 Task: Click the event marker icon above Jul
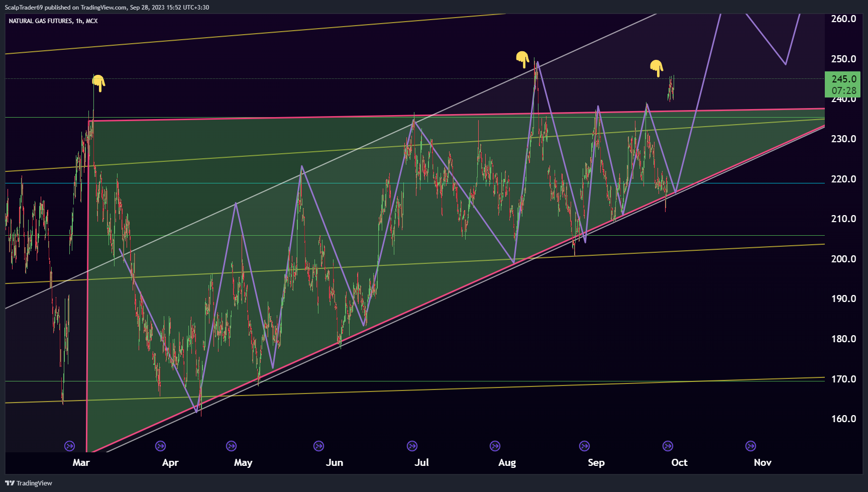pyautogui.click(x=412, y=446)
